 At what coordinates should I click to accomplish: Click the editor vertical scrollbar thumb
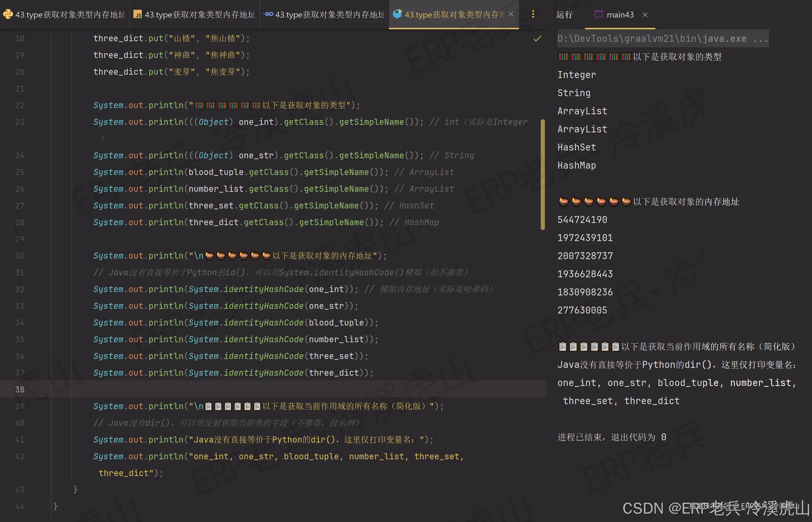(543, 174)
